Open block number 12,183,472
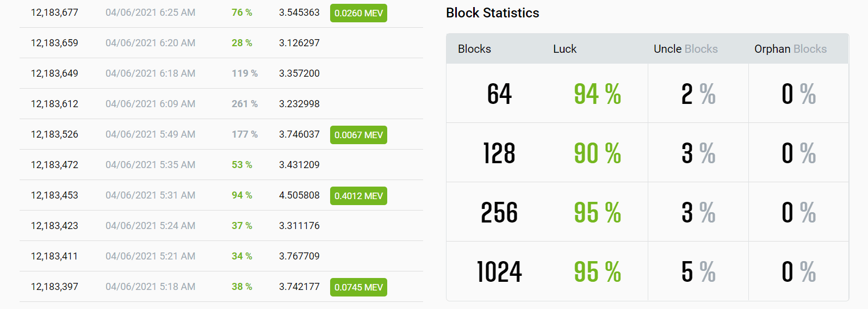The width and height of the screenshot is (868, 309). tap(54, 165)
